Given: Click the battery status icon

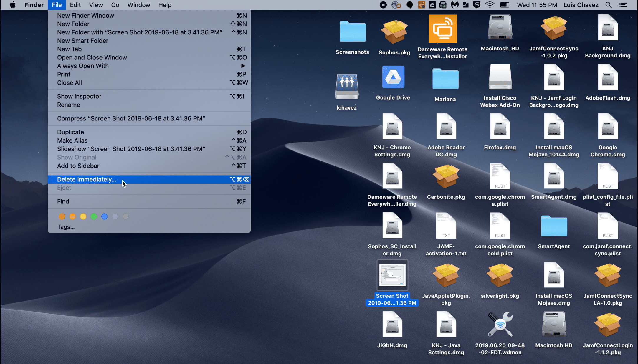Looking at the screenshot, I should tap(505, 5).
